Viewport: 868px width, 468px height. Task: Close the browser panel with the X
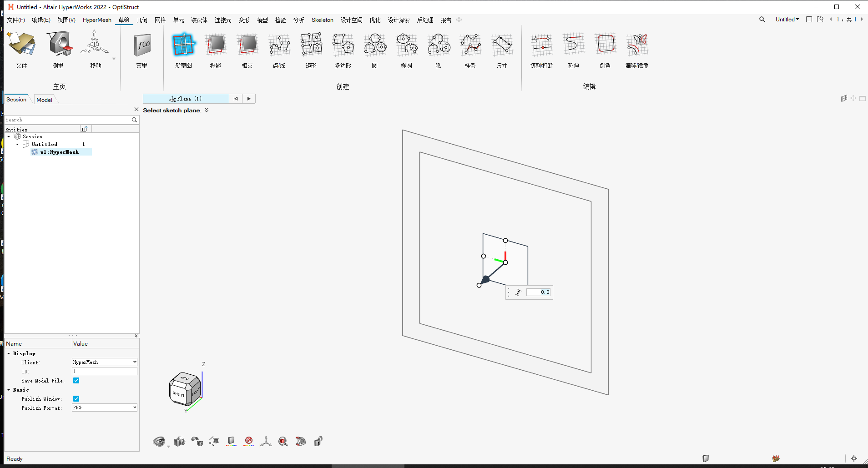tap(136, 109)
